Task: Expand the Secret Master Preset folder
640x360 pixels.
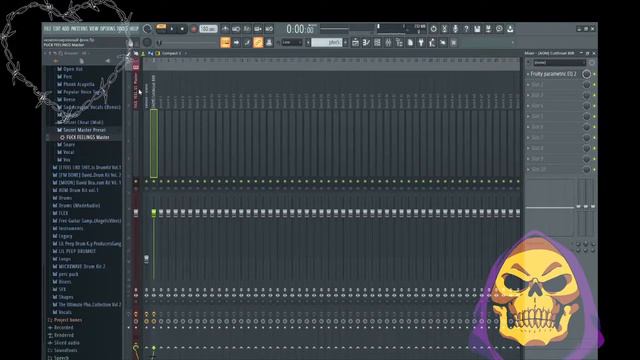Action: pyautogui.click(x=84, y=130)
